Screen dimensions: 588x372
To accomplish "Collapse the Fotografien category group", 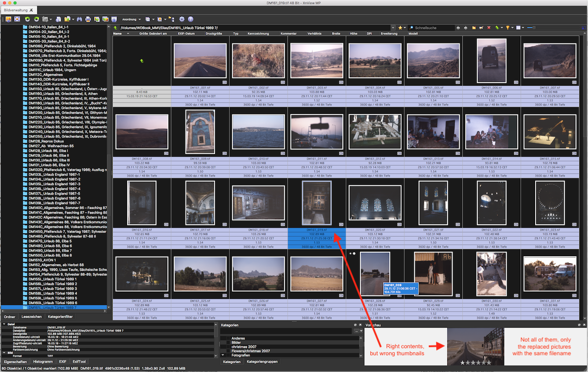I will click(224, 355).
